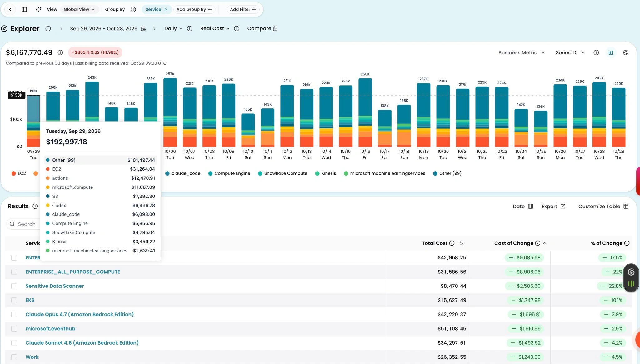Open Claude Opus 4.7 (Amazon Bedrock Edition) link
This screenshot has width=640, height=364.
point(80,314)
